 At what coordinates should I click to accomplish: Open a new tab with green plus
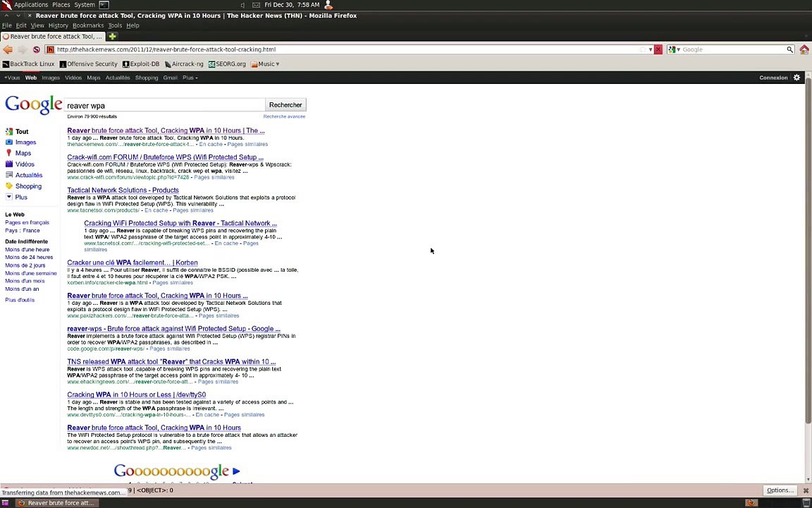coord(112,36)
